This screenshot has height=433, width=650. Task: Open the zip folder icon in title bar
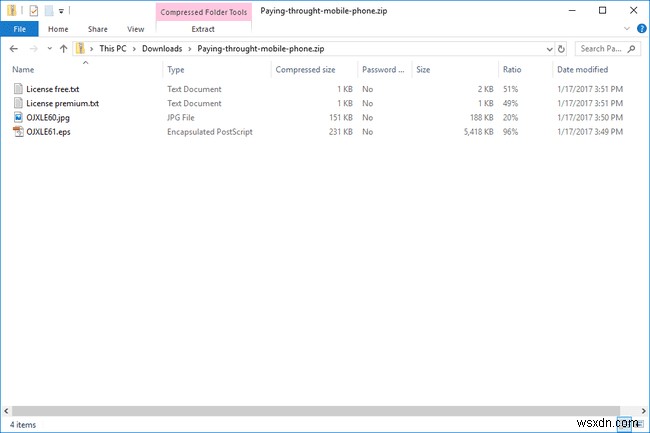tap(11, 10)
